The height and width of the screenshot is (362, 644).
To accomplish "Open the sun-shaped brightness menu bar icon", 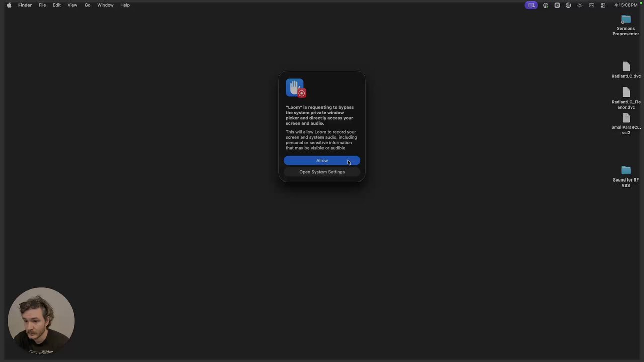I will coord(580,5).
